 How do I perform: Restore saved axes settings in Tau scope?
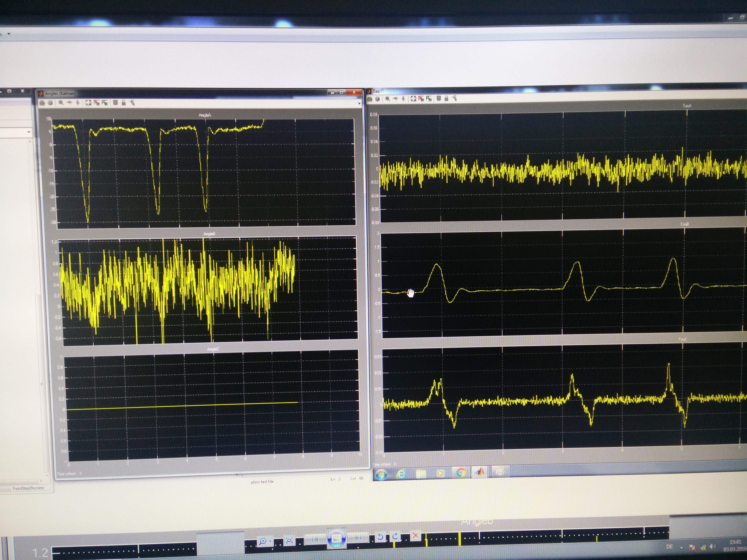(429, 99)
